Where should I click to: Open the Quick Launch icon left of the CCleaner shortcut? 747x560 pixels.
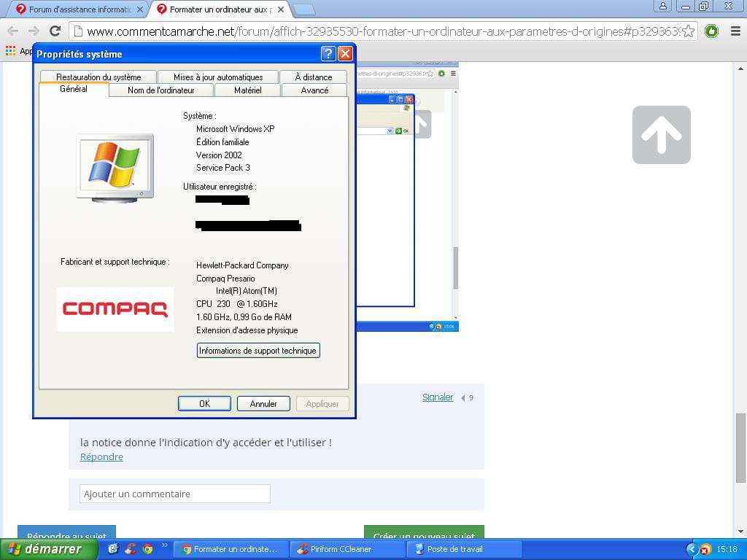113,549
